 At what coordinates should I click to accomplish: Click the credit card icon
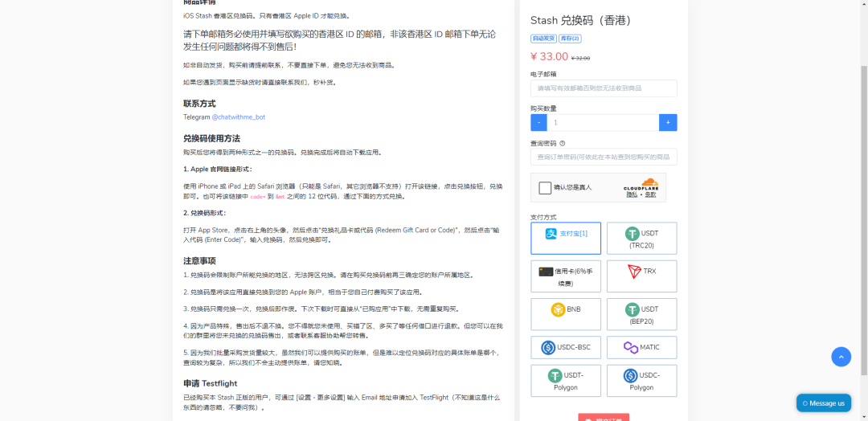coord(545,272)
